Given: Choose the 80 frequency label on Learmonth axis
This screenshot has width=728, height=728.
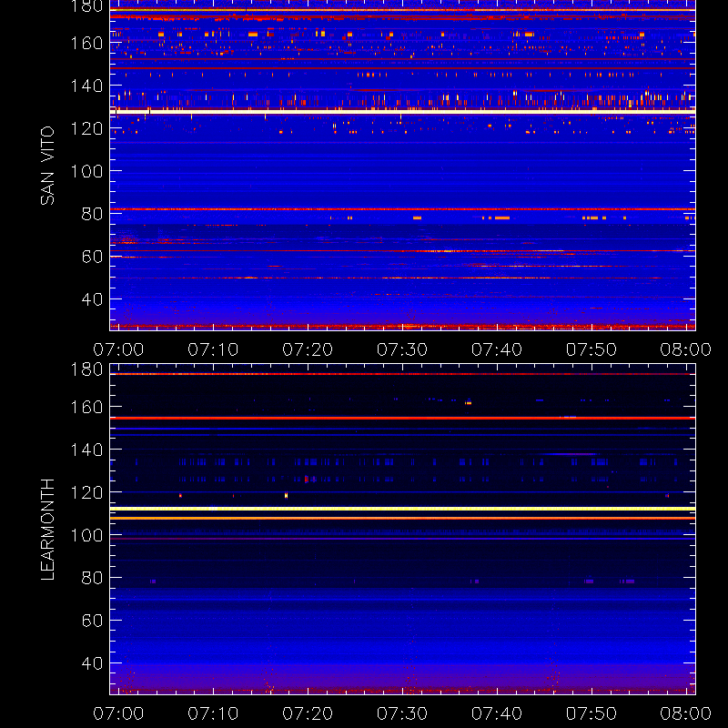Looking at the screenshot, I should click(x=93, y=578).
